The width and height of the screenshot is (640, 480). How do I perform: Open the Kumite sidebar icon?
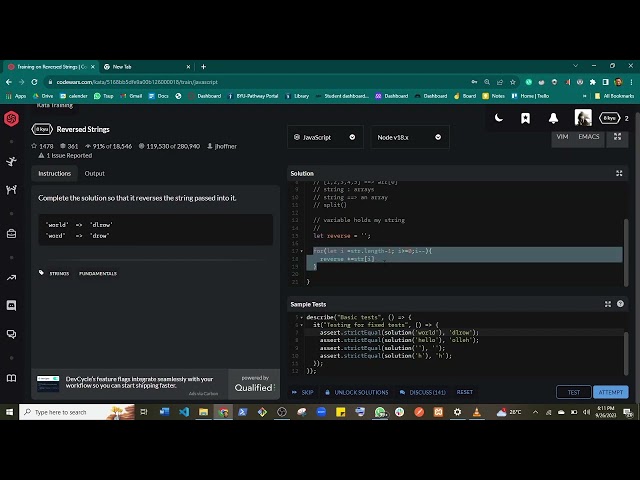(x=11, y=189)
